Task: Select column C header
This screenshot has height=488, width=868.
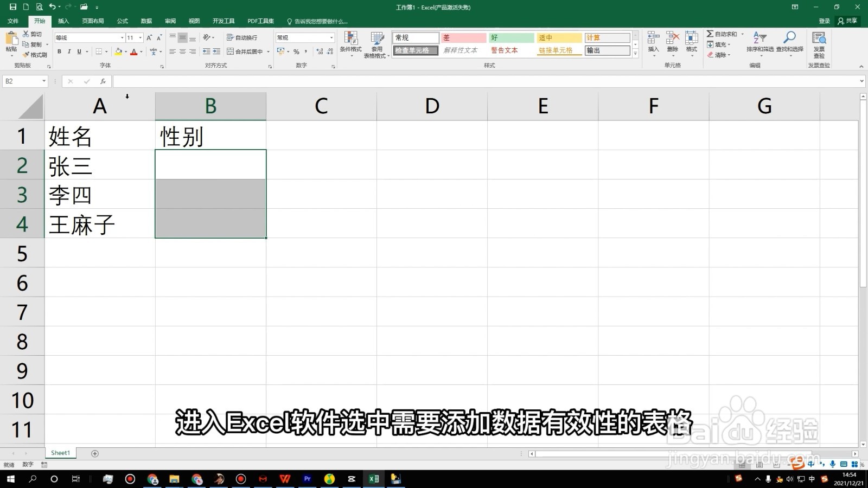Action: (321, 106)
